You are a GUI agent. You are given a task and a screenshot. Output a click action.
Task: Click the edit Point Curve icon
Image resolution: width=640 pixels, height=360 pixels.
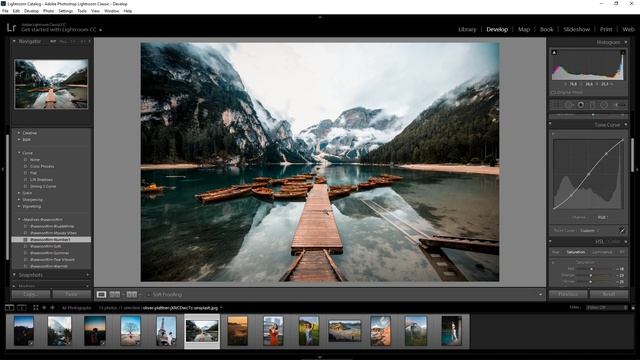[622, 230]
